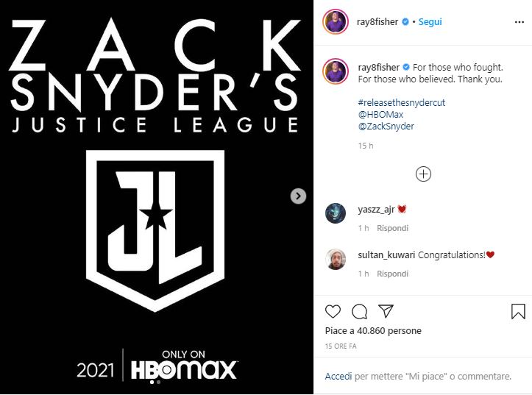Reply to yaszz_ajr's comment with Rispondi
Viewport: 532px width, 395px height.
click(392, 228)
